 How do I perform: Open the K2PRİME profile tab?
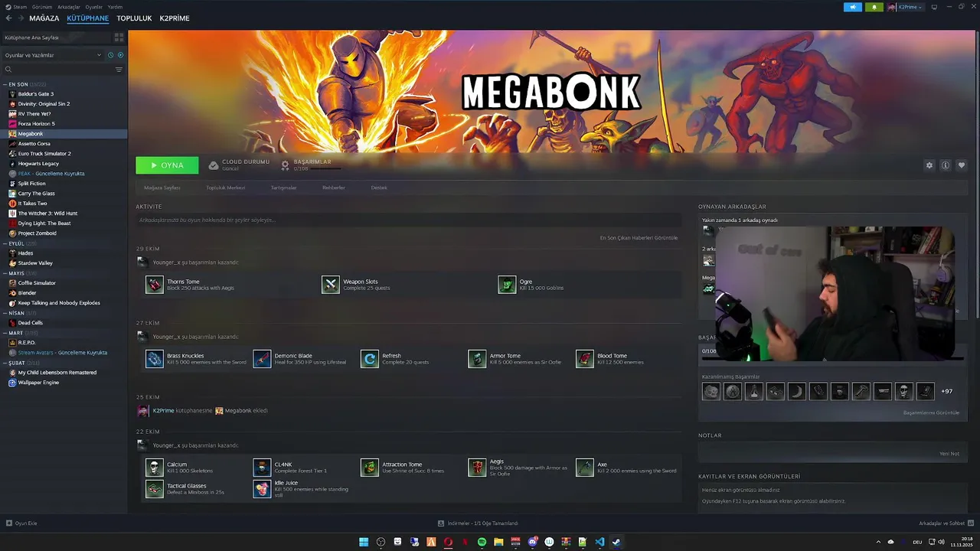tap(175, 18)
